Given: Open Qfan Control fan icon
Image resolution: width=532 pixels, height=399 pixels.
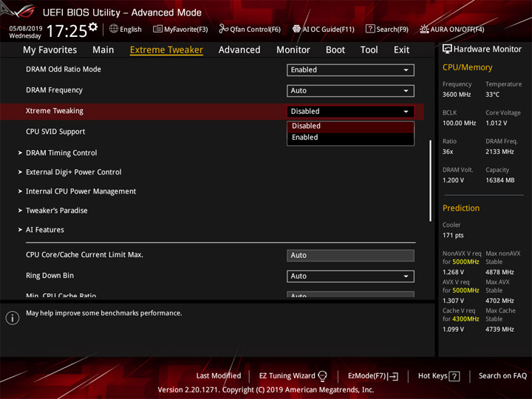Looking at the screenshot, I should (x=223, y=29).
